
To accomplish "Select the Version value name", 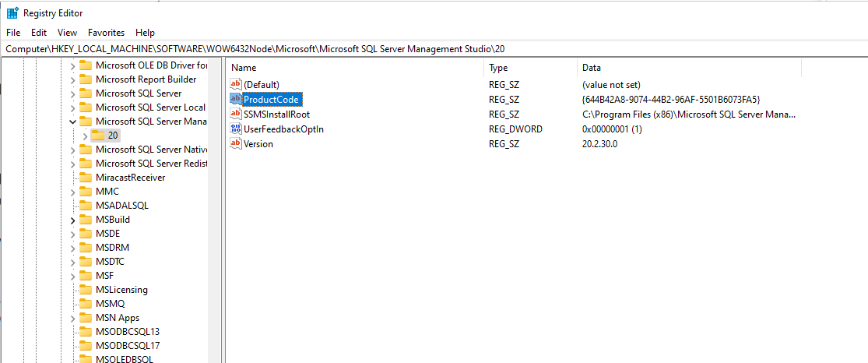I will tap(258, 143).
